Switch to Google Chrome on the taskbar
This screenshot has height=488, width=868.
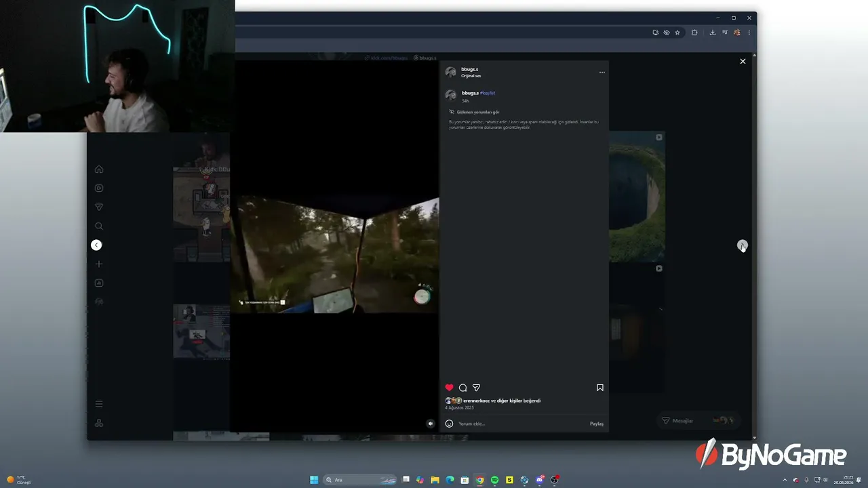pos(479,480)
